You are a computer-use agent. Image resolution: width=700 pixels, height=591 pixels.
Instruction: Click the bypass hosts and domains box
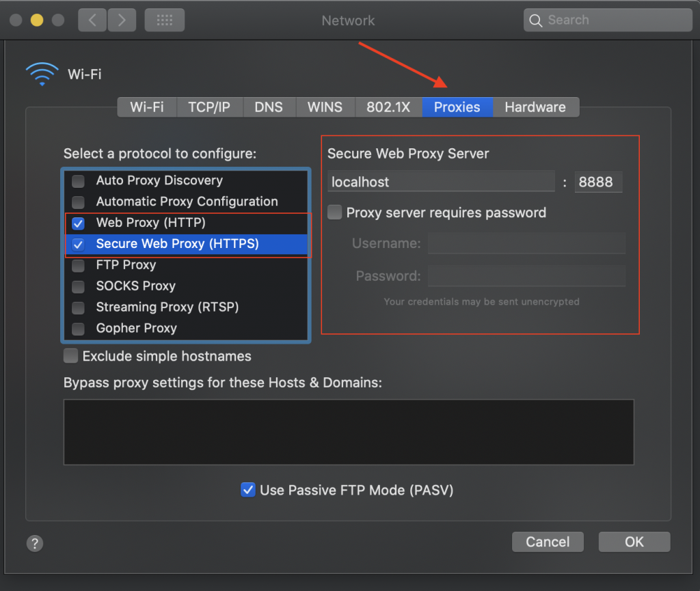coord(349,432)
